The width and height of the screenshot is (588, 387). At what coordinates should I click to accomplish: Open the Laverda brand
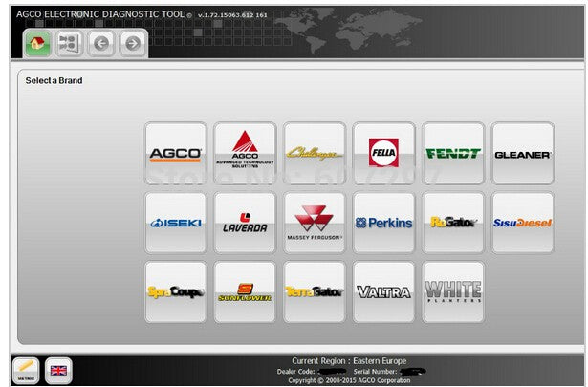tap(245, 223)
